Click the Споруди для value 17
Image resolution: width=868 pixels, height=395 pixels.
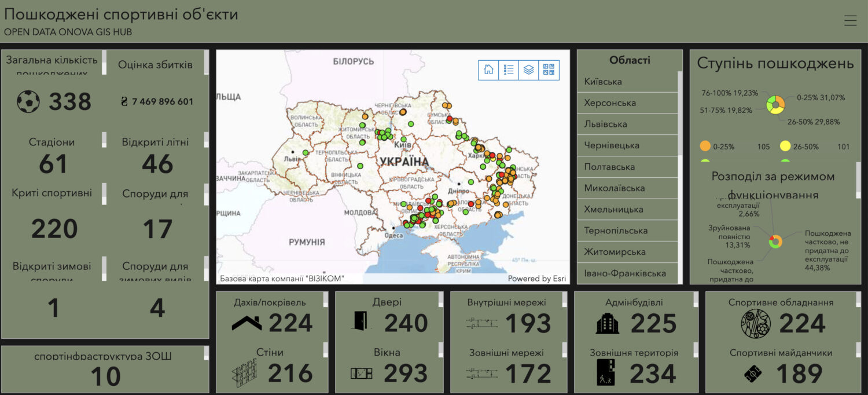157,229
